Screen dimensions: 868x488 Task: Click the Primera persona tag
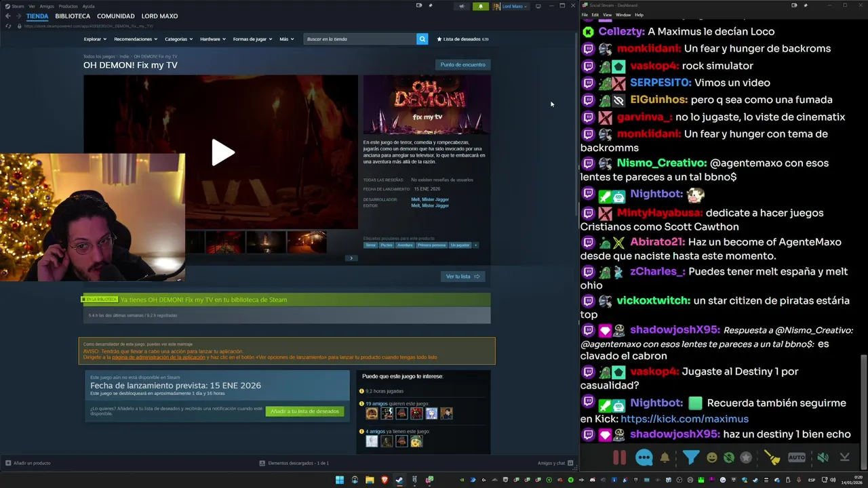431,245
